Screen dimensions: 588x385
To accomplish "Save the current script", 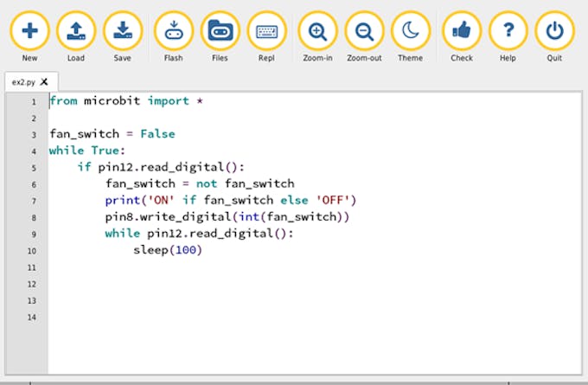I will point(123,32).
